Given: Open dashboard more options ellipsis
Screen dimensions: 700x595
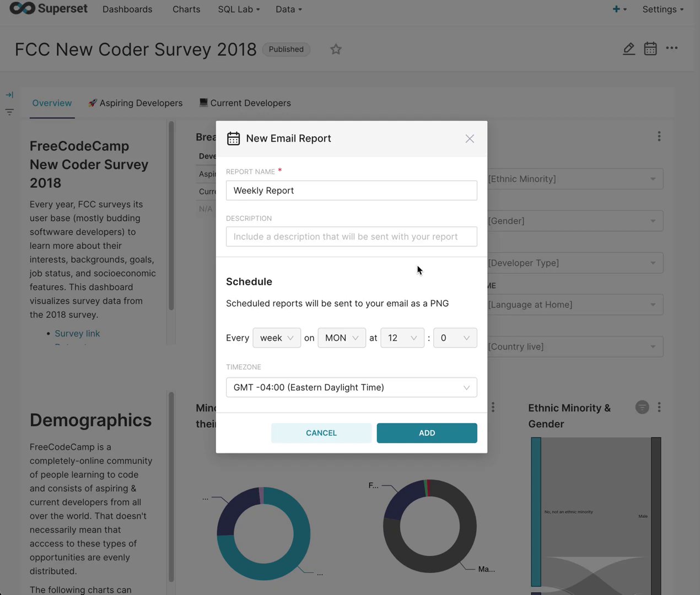Looking at the screenshot, I should point(671,48).
